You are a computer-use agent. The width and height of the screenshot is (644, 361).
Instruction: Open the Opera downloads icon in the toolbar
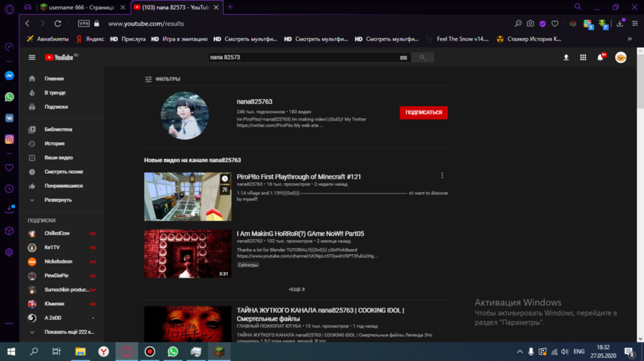pos(620,23)
